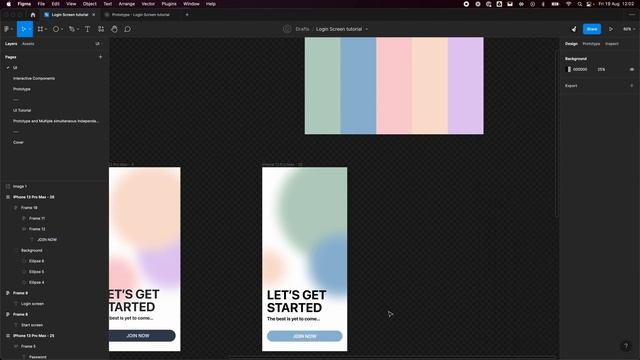
Task: Open the zoom level dropdown
Action: (x=629, y=29)
